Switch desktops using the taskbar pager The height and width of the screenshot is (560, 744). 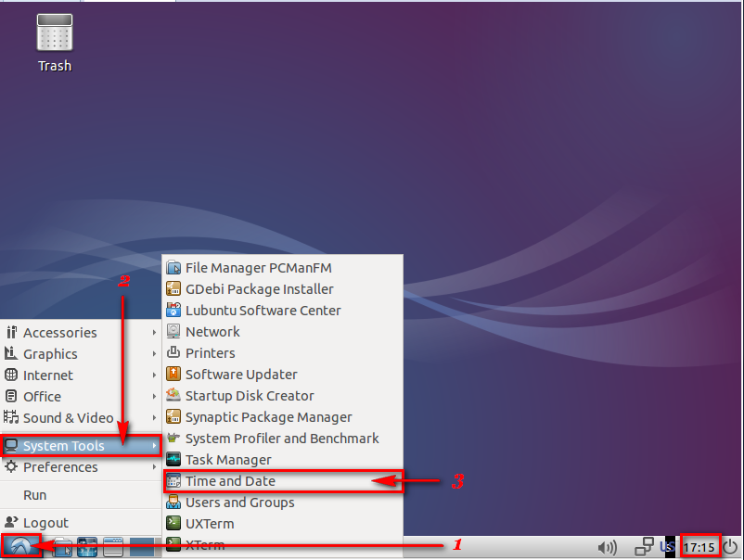pos(142,547)
